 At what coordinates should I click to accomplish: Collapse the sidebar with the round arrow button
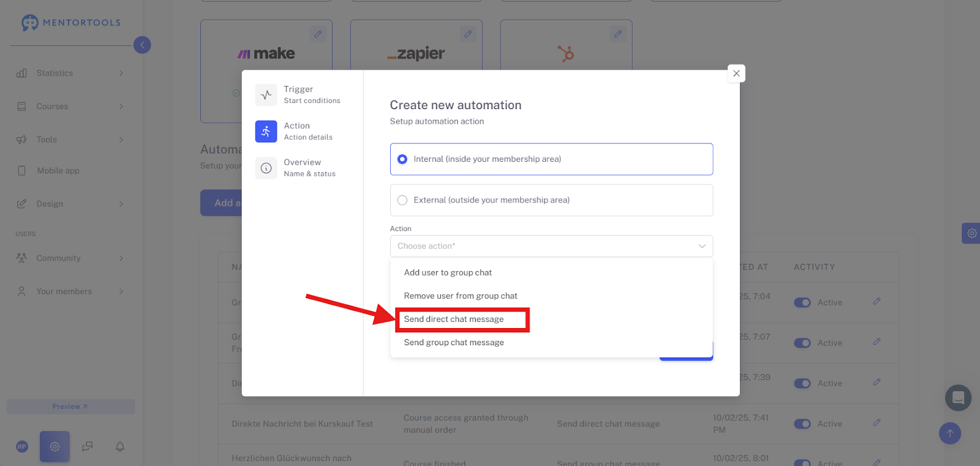point(142,45)
